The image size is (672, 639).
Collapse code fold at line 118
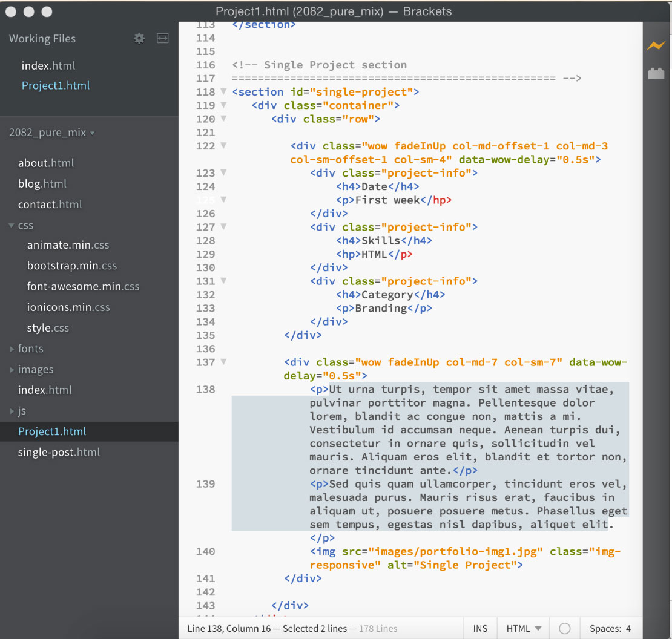point(223,91)
